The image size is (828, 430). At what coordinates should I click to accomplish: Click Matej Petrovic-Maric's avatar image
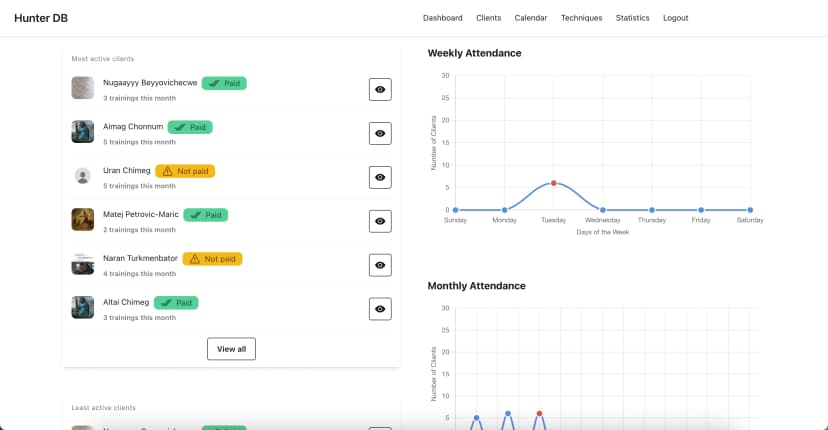(83, 219)
